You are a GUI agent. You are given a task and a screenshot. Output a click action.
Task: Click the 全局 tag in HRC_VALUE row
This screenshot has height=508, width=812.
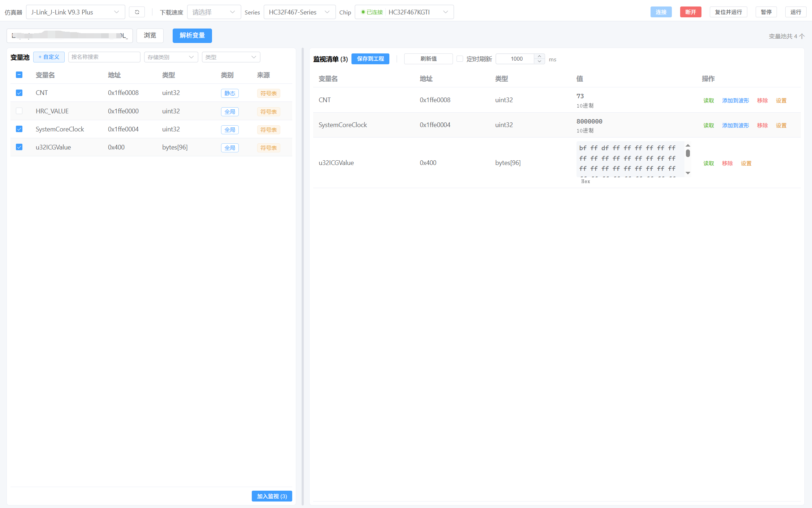(230, 112)
